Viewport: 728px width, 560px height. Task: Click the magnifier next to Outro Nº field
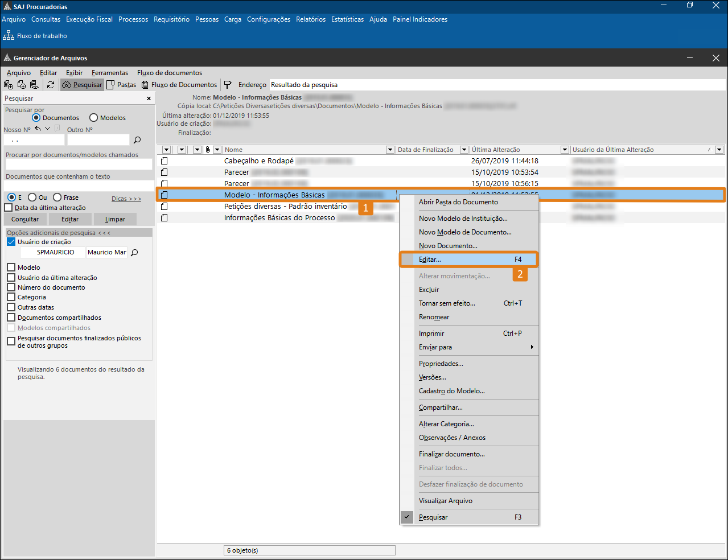pyautogui.click(x=137, y=140)
